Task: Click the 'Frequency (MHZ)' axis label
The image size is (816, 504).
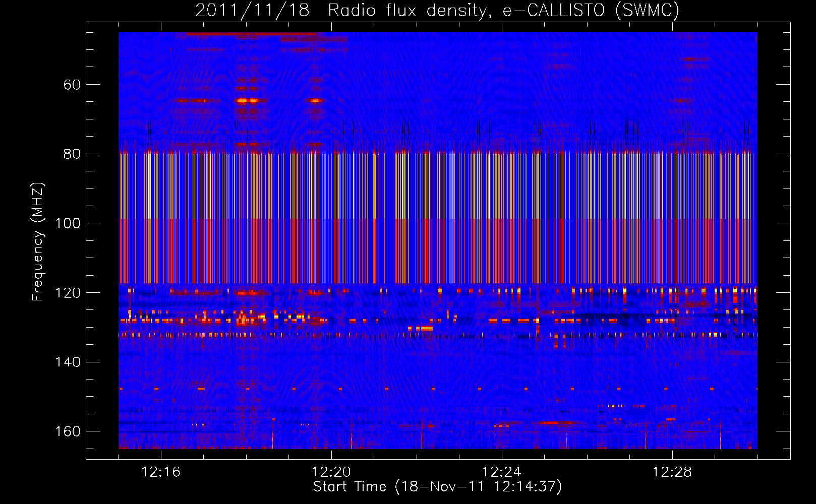Action: (38, 242)
